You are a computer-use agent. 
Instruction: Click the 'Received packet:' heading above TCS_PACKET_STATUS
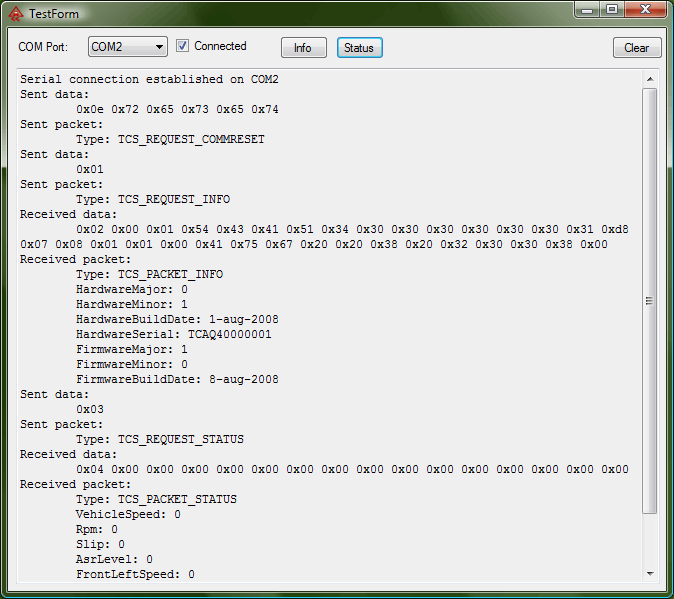pos(75,485)
